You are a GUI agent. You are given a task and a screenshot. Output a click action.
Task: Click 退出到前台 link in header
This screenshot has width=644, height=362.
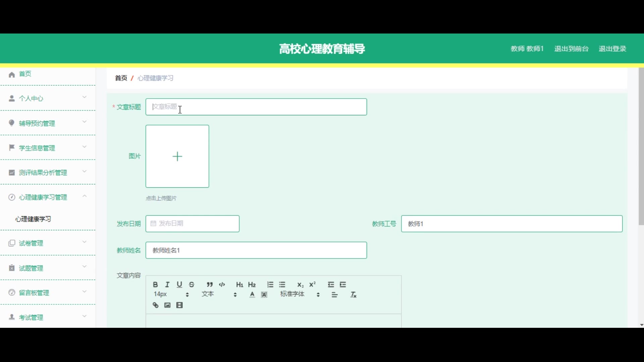571,49
